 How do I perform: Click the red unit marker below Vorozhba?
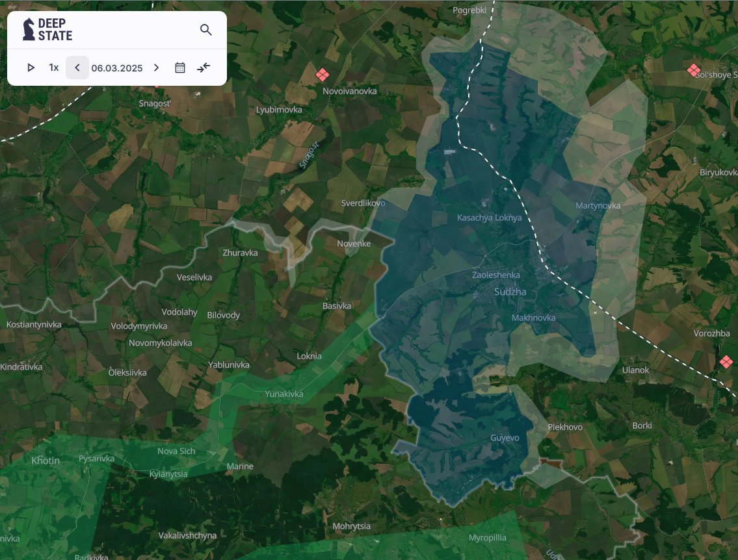click(x=726, y=362)
